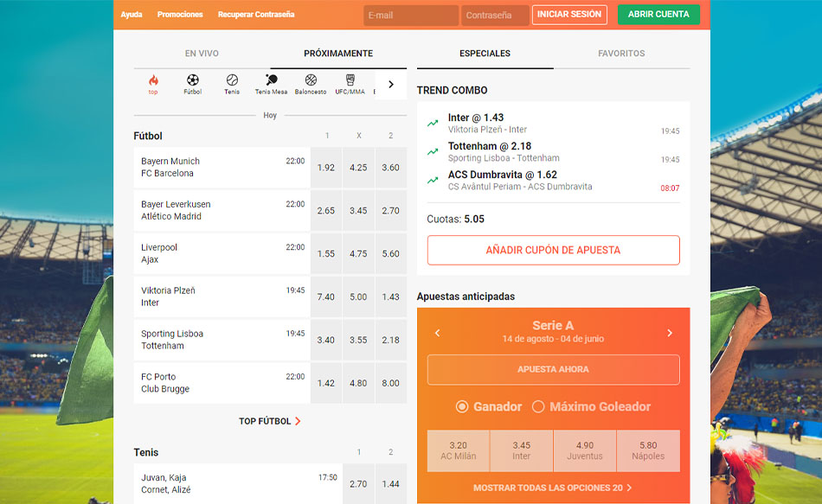Go to previous league in Serie A carousel

pyautogui.click(x=437, y=333)
